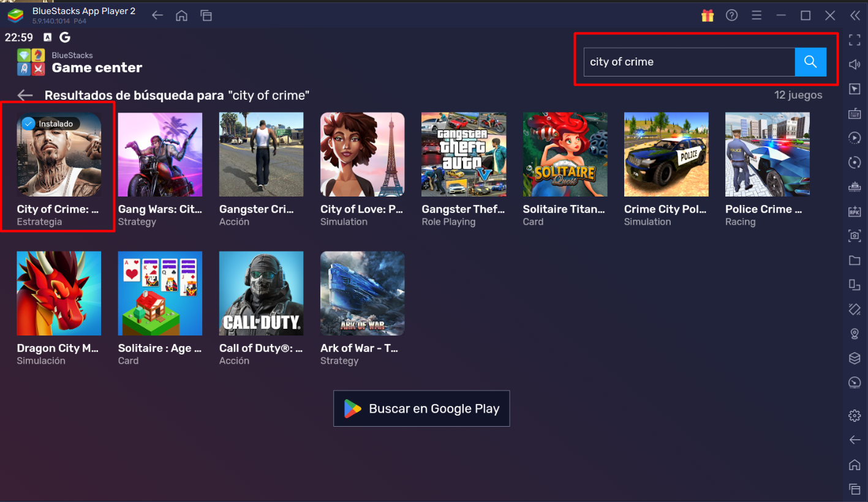The width and height of the screenshot is (868, 502).
Task: Open Solitaire : Age card game thumbnail
Action: coord(160,293)
